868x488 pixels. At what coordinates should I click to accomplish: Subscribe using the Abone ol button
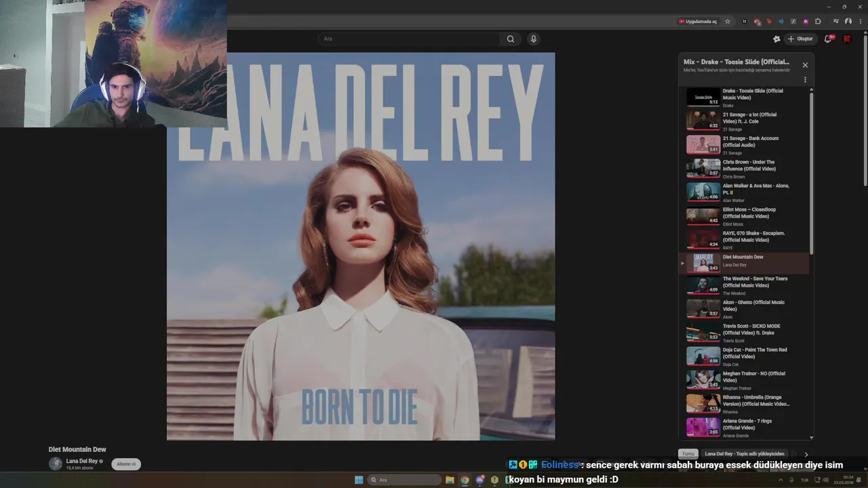126,464
